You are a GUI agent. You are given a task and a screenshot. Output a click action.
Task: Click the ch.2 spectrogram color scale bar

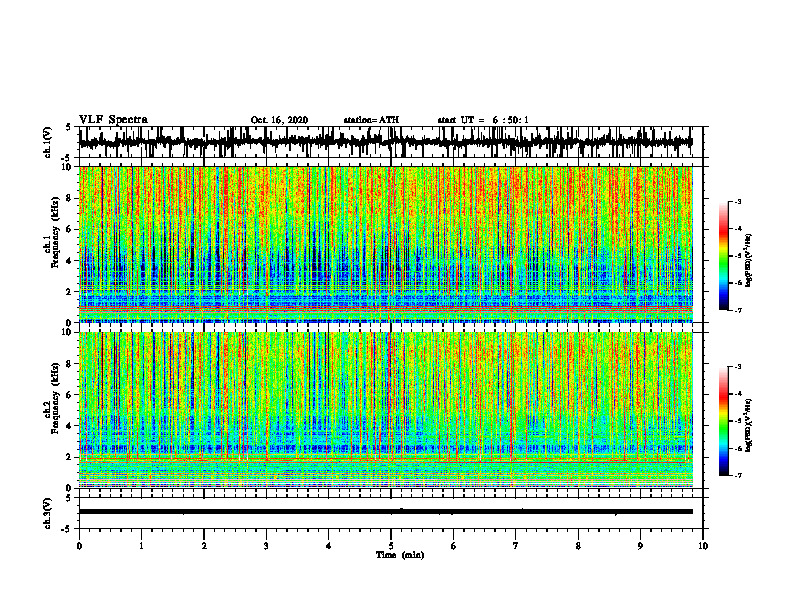(724, 421)
